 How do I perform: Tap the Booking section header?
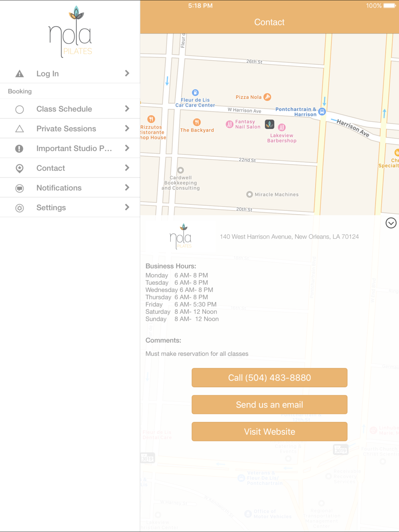pyautogui.click(x=20, y=91)
